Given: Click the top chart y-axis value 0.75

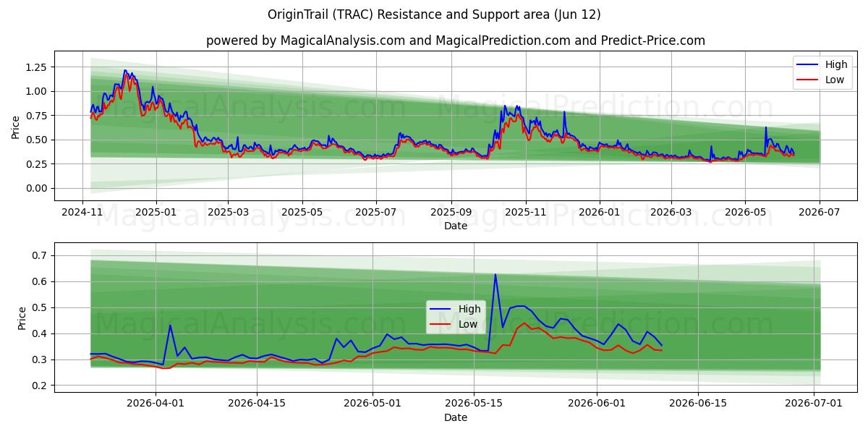Looking at the screenshot, I should click(35, 116).
